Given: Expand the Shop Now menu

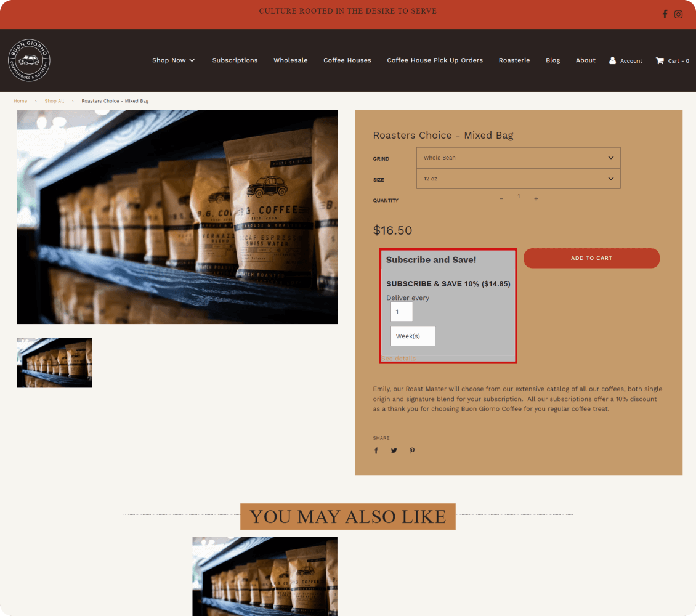Looking at the screenshot, I should pos(174,60).
